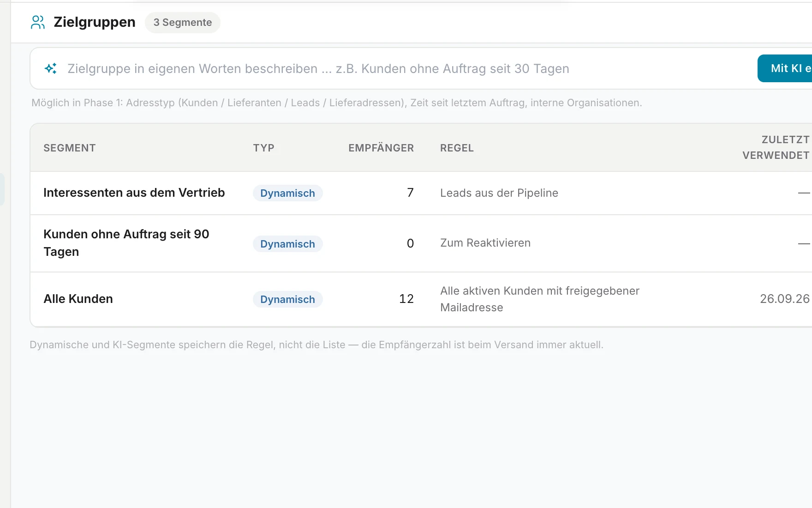Click the '3 Segmente' badge

pos(183,22)
